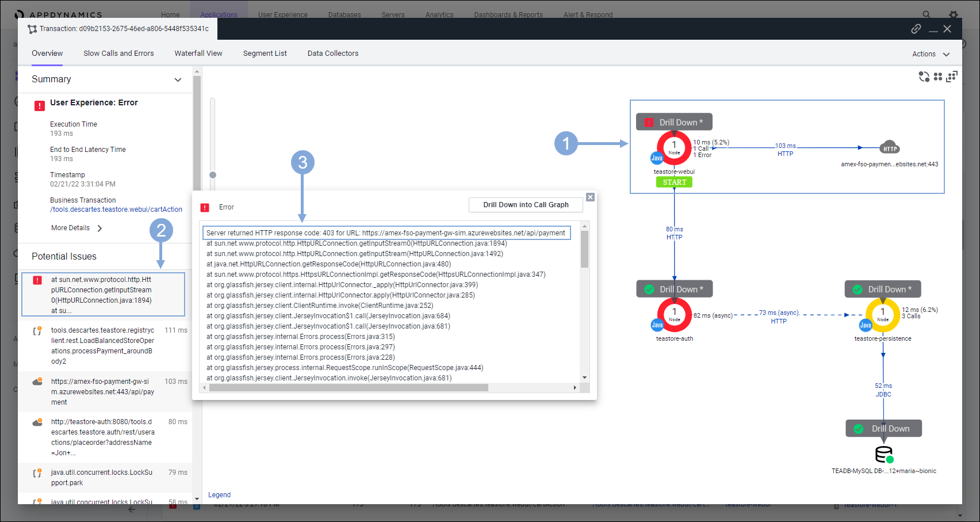Viewport: 980px width, 522px height.
Task: Open the Actions dropdown
Action: 931,54
